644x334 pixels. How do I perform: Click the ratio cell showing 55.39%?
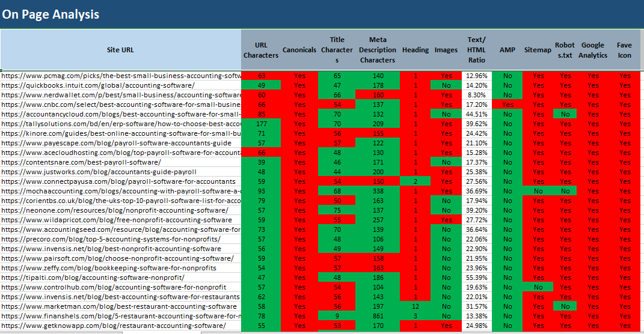[x=477, y=278]
